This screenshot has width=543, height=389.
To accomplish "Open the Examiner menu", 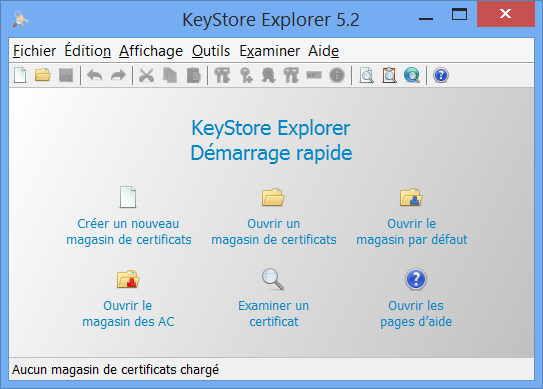I will (x=269, y=51).
